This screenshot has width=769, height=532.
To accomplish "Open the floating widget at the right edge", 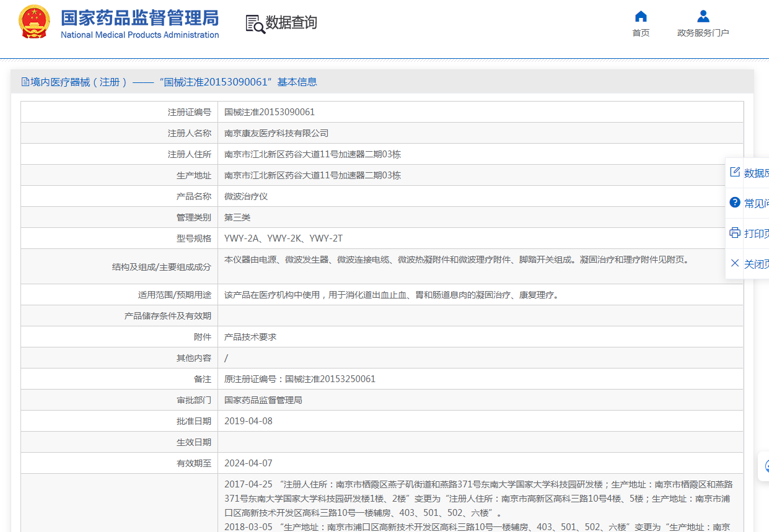I will point(765,466).
